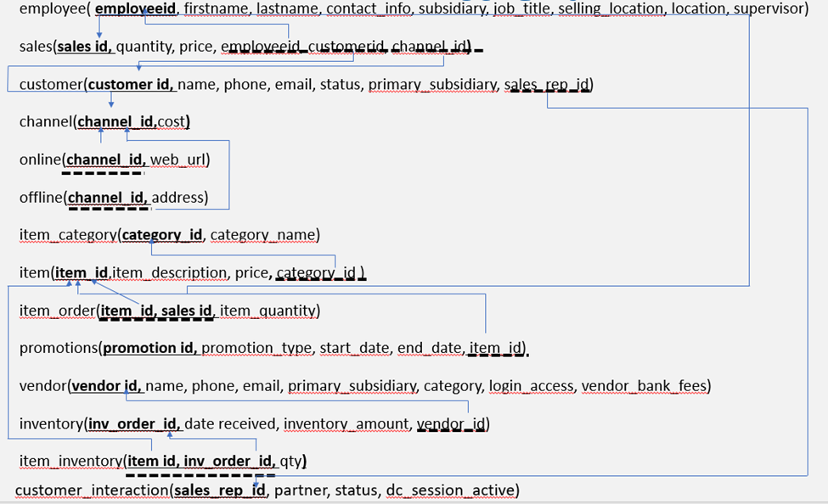Click 'channel_id,cost)' in channel relation

[x=133, y=122]
